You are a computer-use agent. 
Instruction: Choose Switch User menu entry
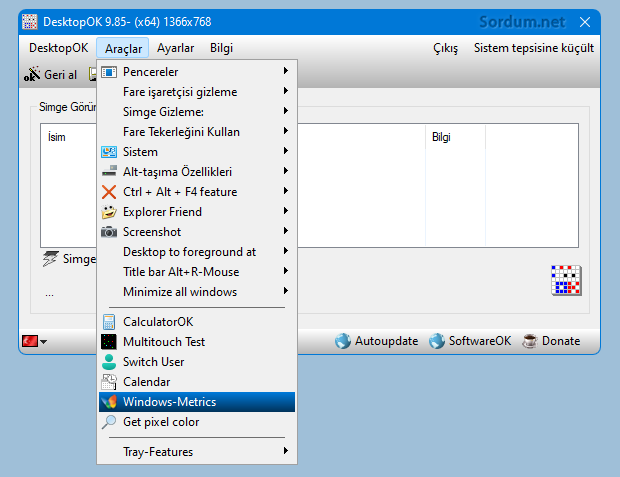pos(197,362)
